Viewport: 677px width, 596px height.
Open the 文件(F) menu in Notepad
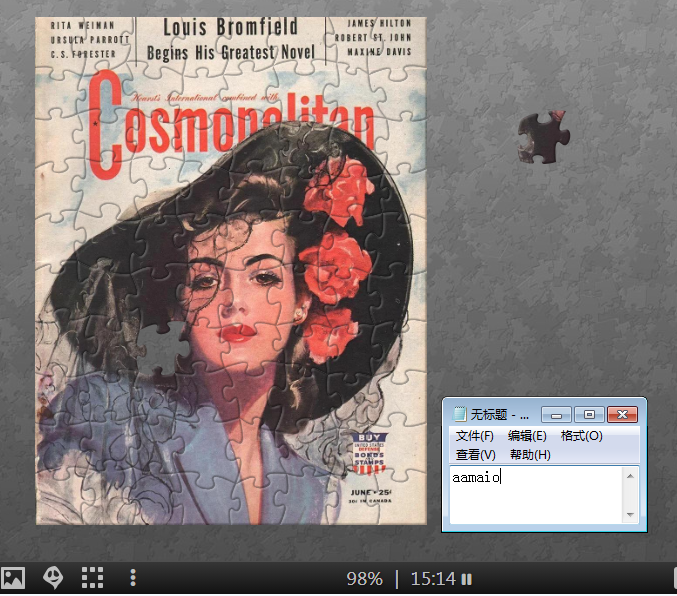[x=475, y=436]
